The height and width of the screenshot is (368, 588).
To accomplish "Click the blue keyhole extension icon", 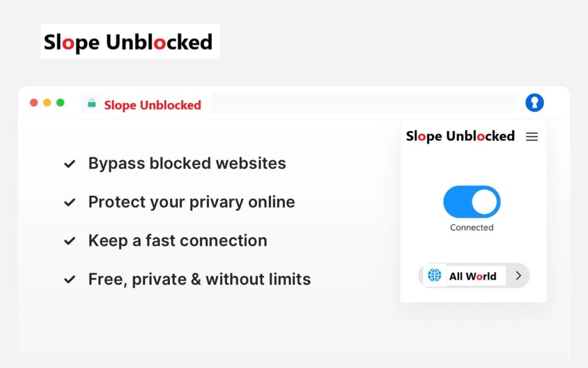I will click(535, 102).
